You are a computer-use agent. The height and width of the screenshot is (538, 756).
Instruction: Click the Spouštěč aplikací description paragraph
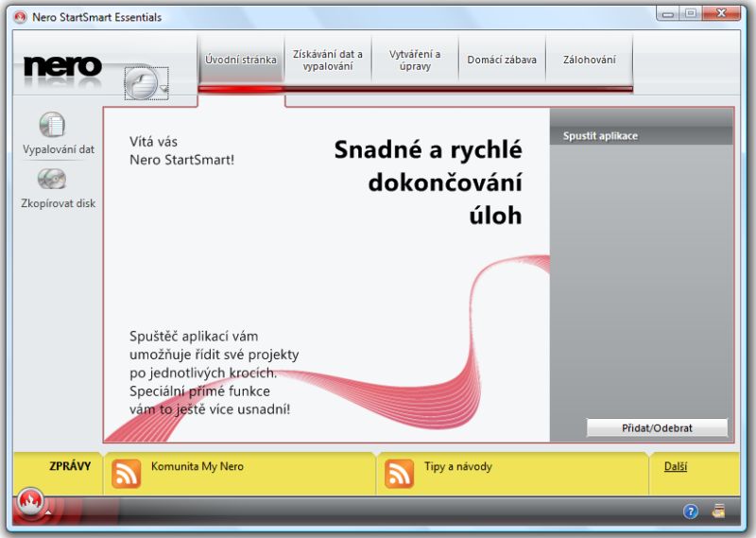[215, 373]
